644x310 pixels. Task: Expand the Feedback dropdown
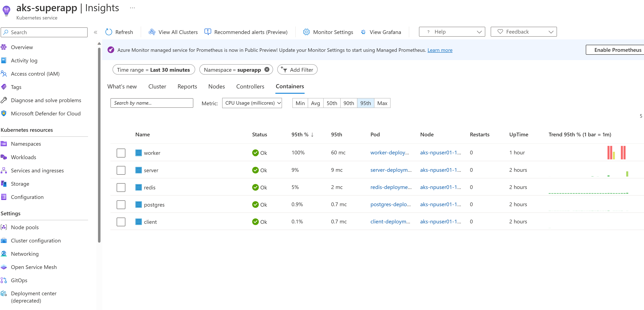pos(523,32)
